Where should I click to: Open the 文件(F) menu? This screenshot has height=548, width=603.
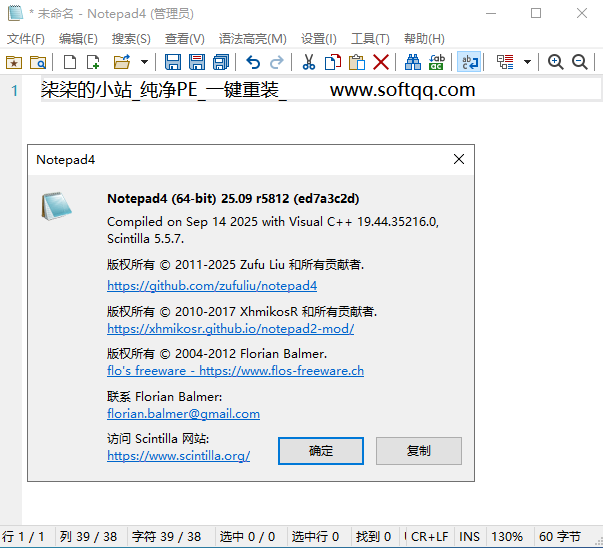pos(26,38)
